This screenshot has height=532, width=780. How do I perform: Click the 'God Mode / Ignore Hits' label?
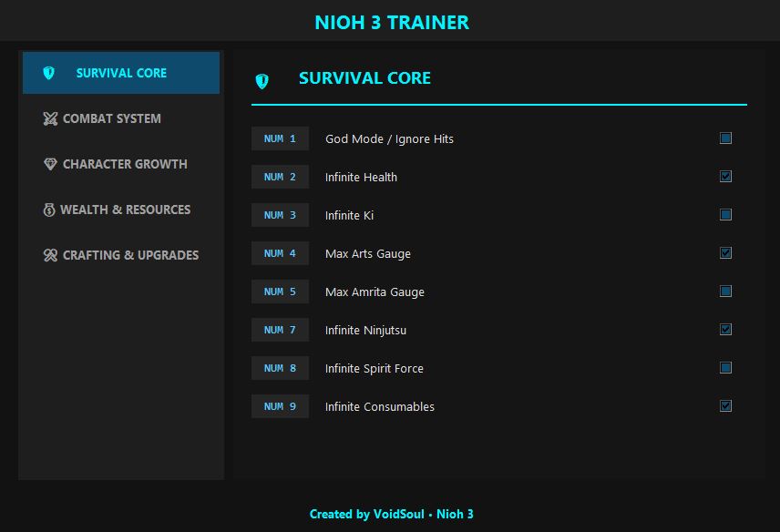point(389,139)
